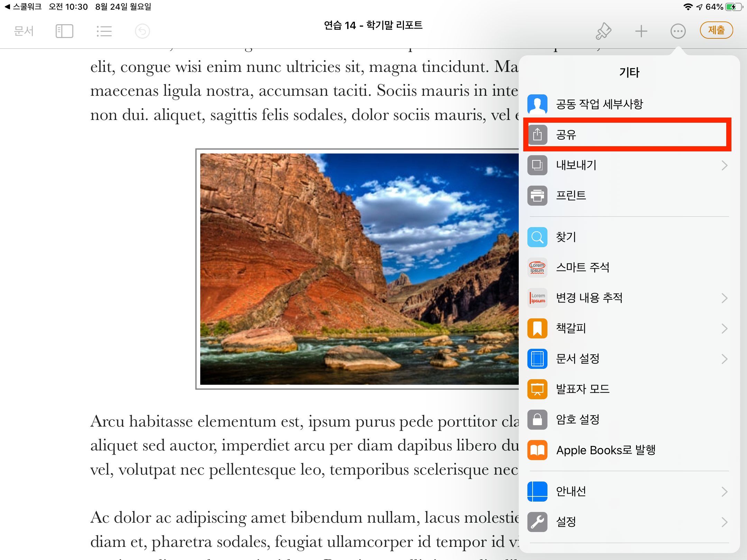Tap the plus insert icon

(641, 31)
